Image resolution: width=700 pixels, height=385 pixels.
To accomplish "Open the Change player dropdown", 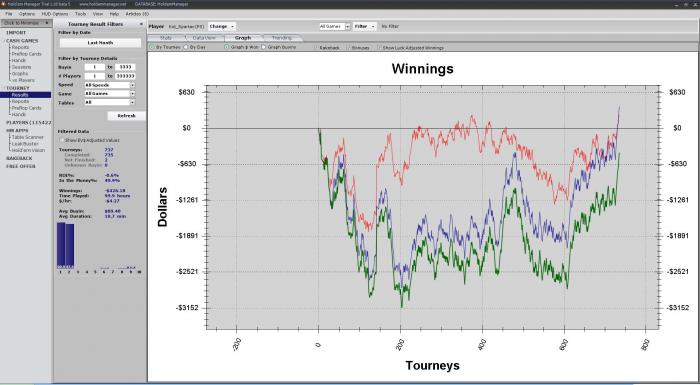I will click(221, 26).
